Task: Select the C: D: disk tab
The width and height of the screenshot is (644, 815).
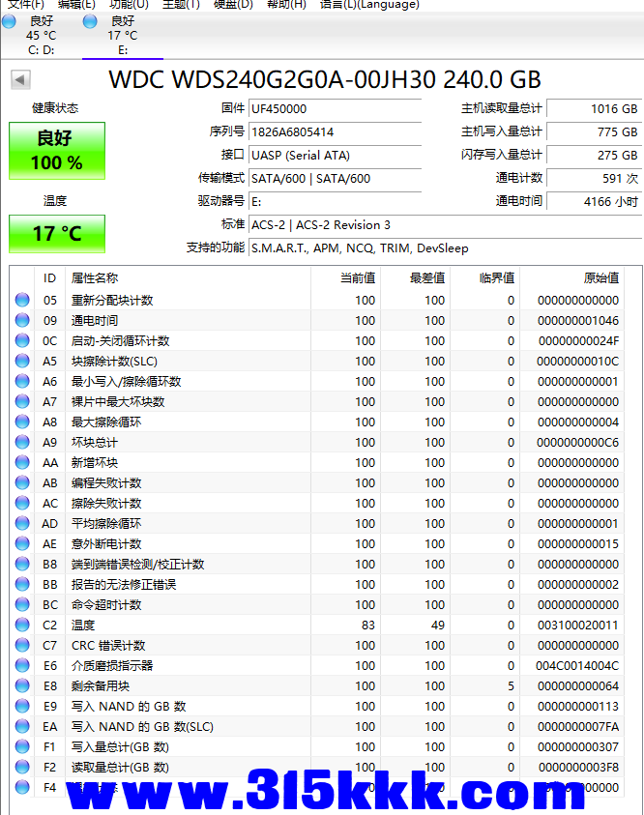Action: pos(41,36)
